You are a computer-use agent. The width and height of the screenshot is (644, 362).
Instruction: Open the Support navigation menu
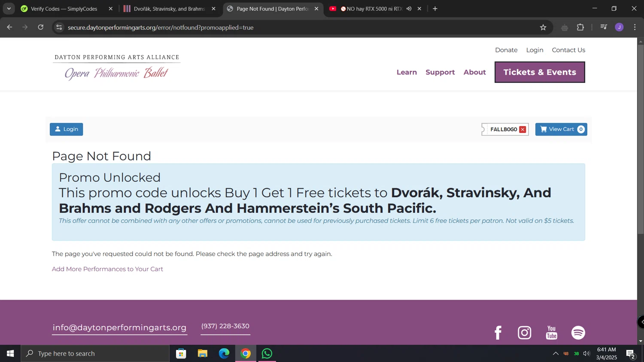coord(440,72)
